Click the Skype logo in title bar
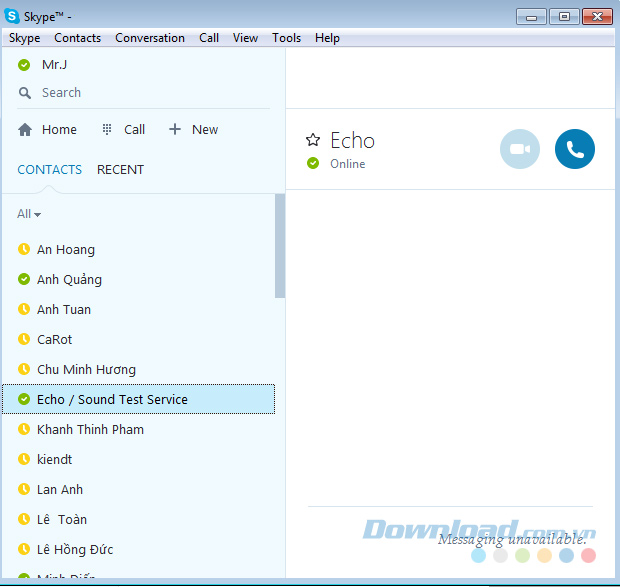620x587 pixels. [12, 16]
